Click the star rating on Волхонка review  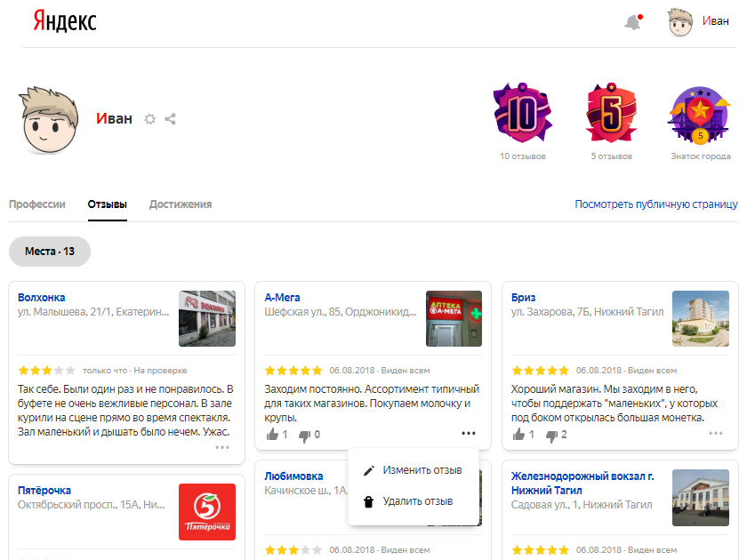[46, 371]
